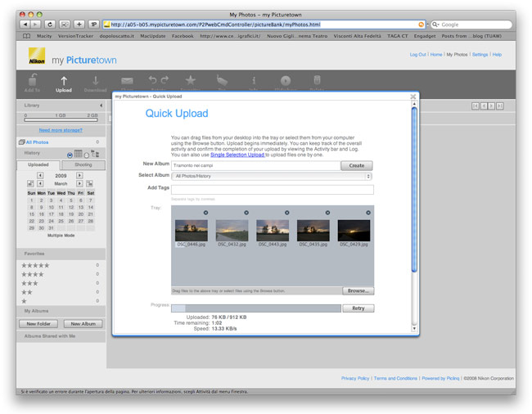
Task: Remove DSC_0429.jpg from the tray
Action: pyautogui.click(x=368, y=213)
